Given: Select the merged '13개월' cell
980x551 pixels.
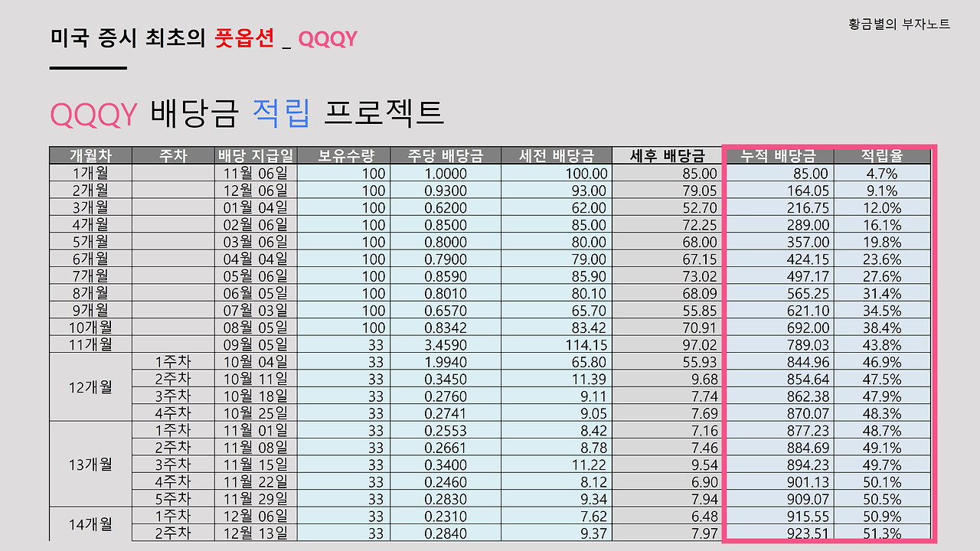Looking at the screenshot, I should pos(90,465).
